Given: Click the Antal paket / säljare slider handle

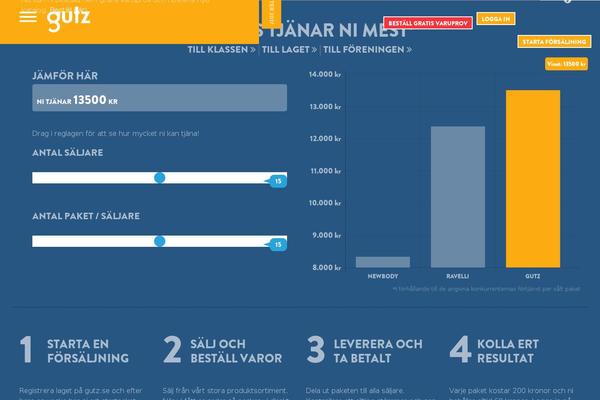Looking at the screenshot, I should pyautogui.click(x=160, y=241).
